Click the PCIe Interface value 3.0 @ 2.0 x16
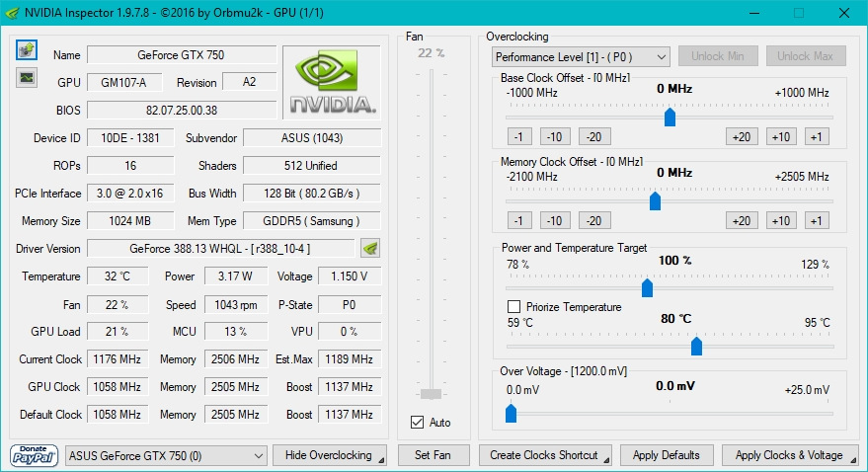The height and width of the screenshot is (472, 868). coord(130,194)
